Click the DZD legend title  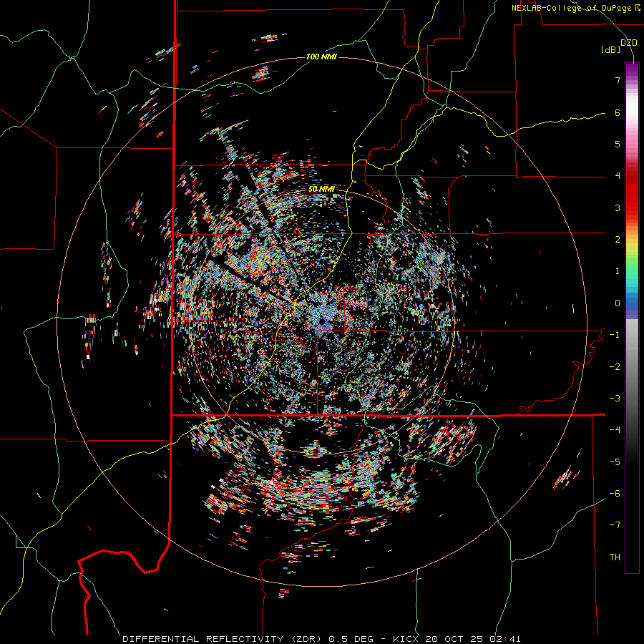(x=628, y=43)
